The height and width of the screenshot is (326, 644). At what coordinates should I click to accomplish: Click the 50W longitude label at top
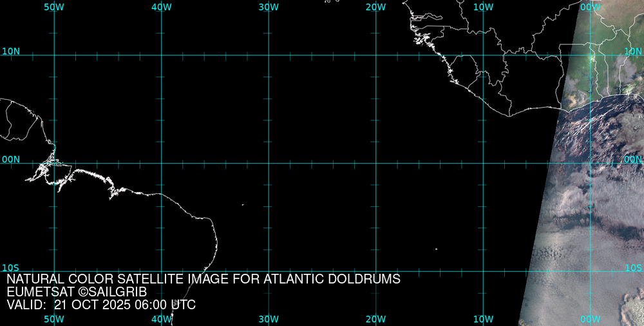[x=54, y=7]
